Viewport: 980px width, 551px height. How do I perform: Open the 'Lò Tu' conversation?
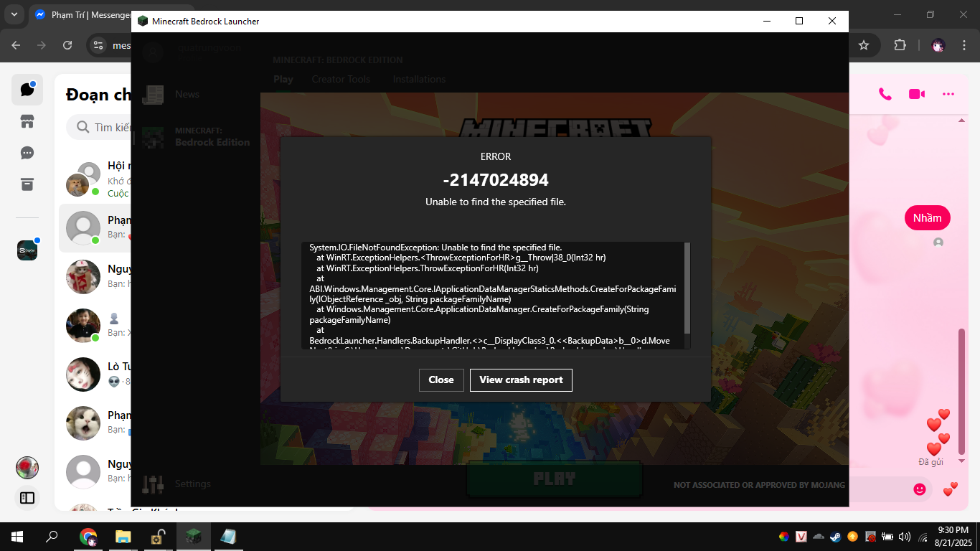click(95, 375)
